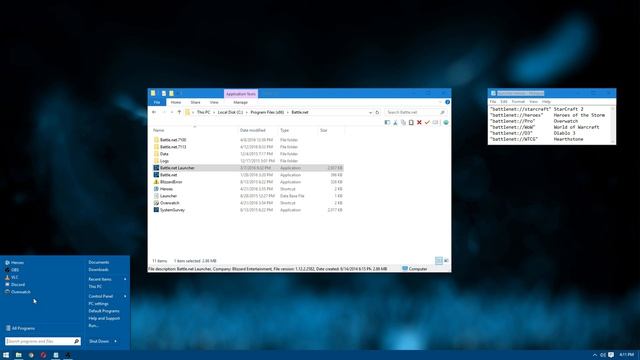This screenshot has width=640, height=360.
Task: Go up one folder level in Explorer
Action: (x=179, y=112)
